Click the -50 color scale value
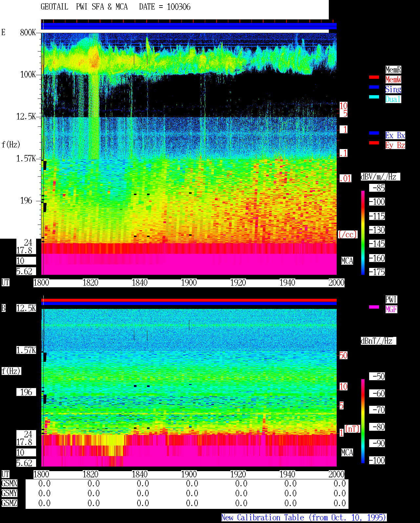This screenshot has width=420, height=523. point(377,376)
